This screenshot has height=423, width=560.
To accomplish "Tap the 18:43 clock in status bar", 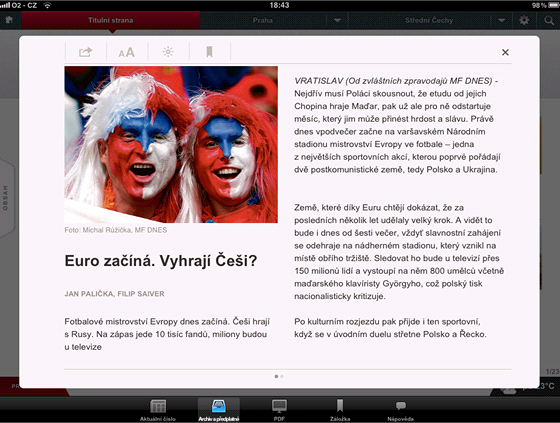I will point(279,5).
